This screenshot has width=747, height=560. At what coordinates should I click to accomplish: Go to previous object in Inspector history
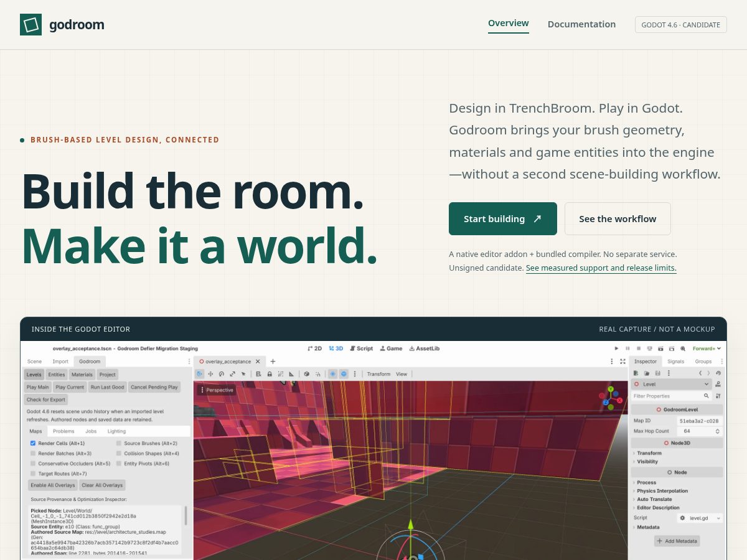pyautogui.click(x=700, y=373)
